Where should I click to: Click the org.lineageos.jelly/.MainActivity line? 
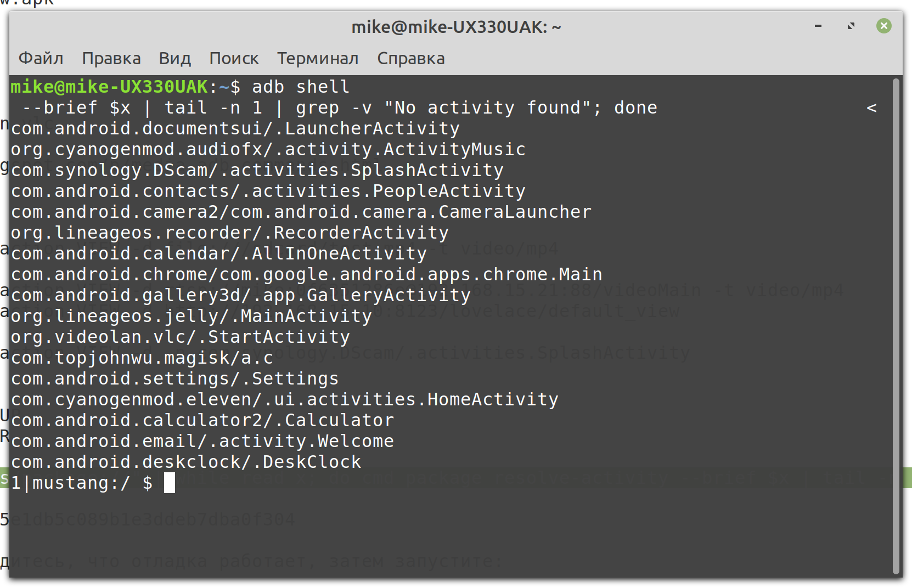[x=192, y=316]
